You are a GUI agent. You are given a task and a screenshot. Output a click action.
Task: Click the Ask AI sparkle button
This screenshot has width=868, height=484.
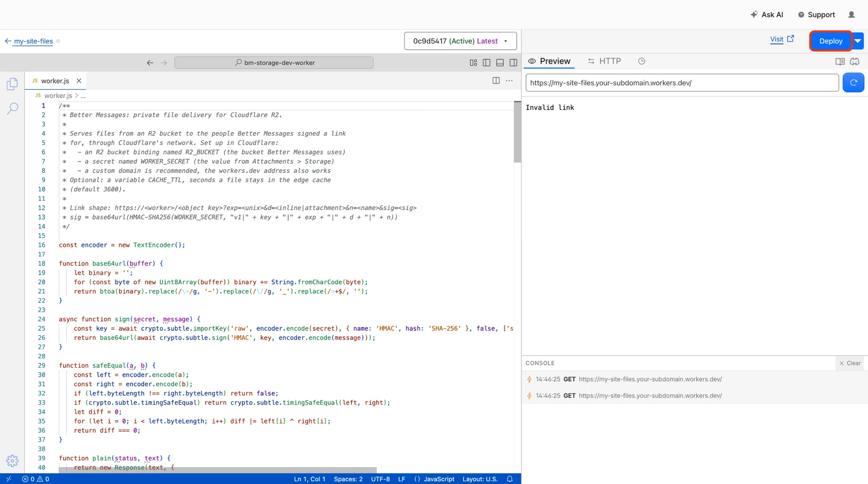767,14
